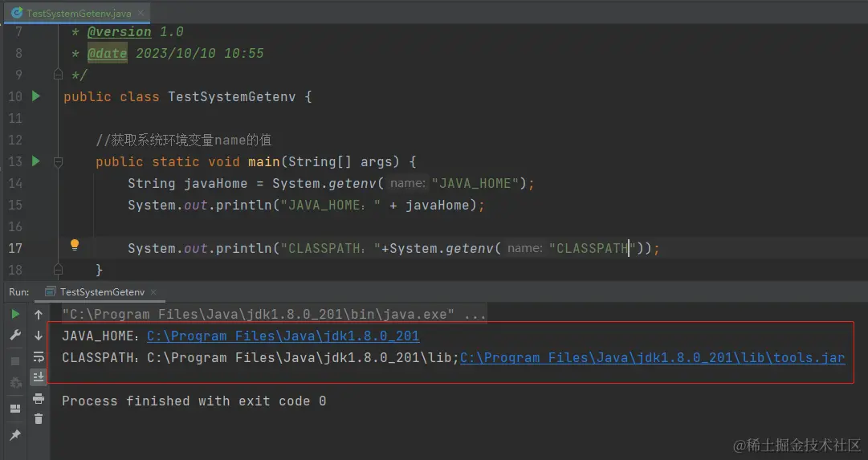This screenshot has width=868, height=460.
Task: Toggle soft-wrap in console output
Action: click(x=39, y=356)
